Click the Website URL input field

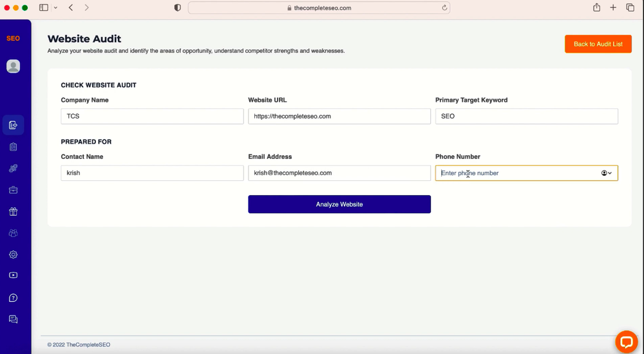339,116
